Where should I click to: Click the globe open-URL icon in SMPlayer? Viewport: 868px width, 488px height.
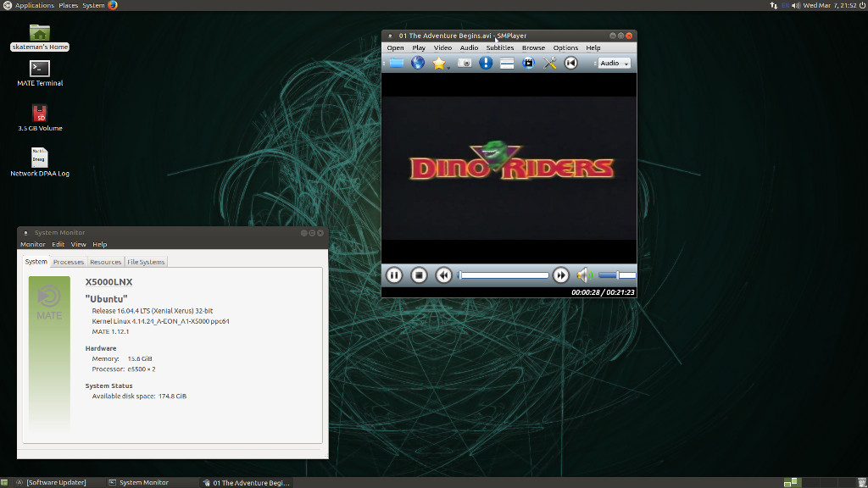(x=418, y=63)
